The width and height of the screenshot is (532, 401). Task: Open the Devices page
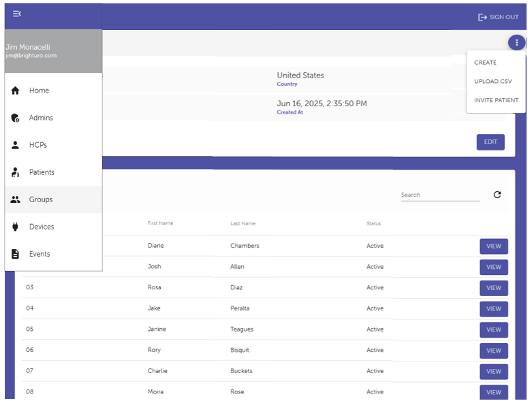tap(54, 227)
